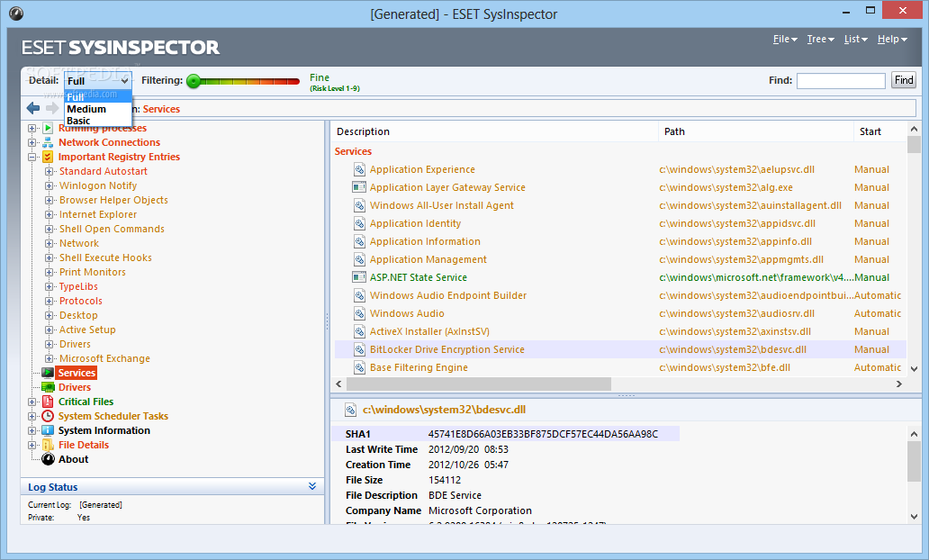Click the Services monitor icon in tree
The width and height of the screenshot is (929, 560).
[48, 373]
